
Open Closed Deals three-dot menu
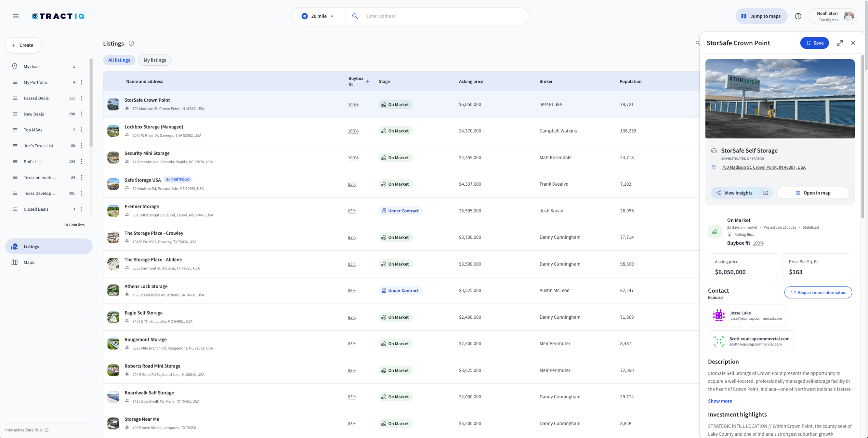pyautogui.click(x=81, y=209)
